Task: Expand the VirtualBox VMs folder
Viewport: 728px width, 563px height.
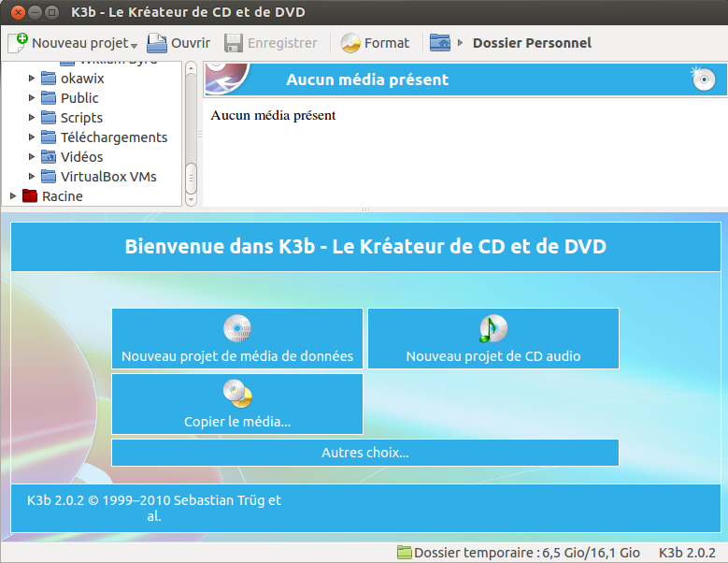Action: click(32, 176)
